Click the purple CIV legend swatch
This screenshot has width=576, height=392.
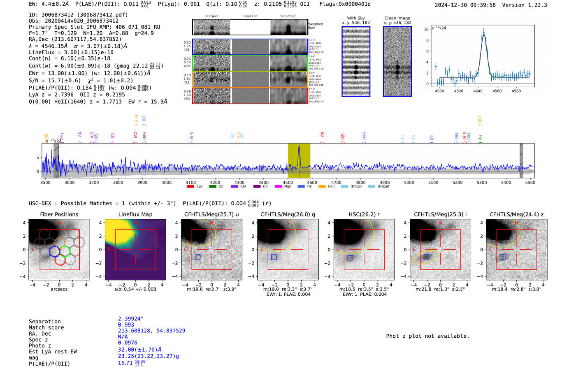point(235,186)
